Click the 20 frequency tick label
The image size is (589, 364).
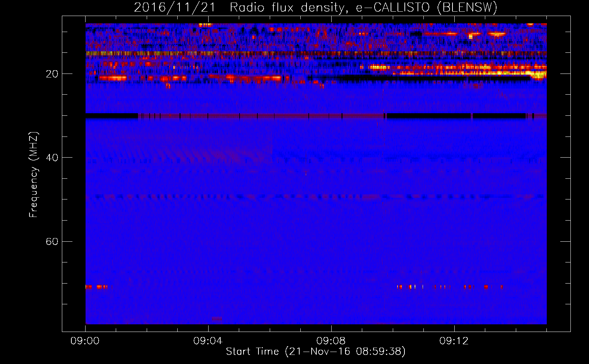(x=52, y=74)
